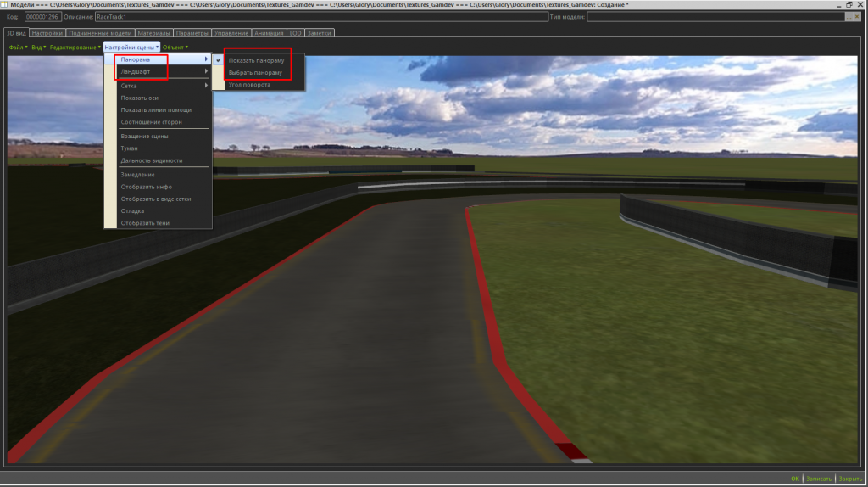Choose Отобразить в виде сетки
The width and height of the screenshot is (868, 487).
159,199
